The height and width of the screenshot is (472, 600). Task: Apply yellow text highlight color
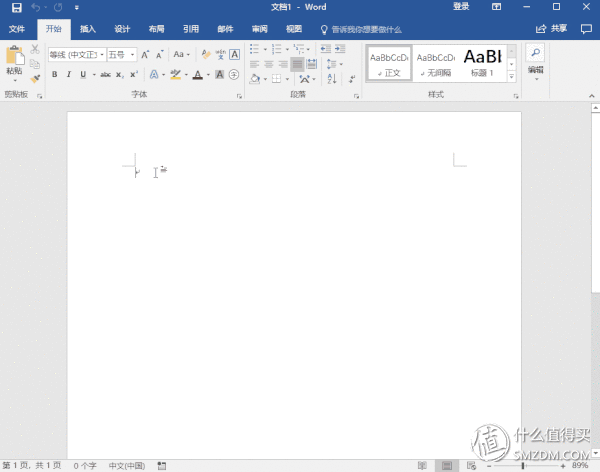coord(176,74)
